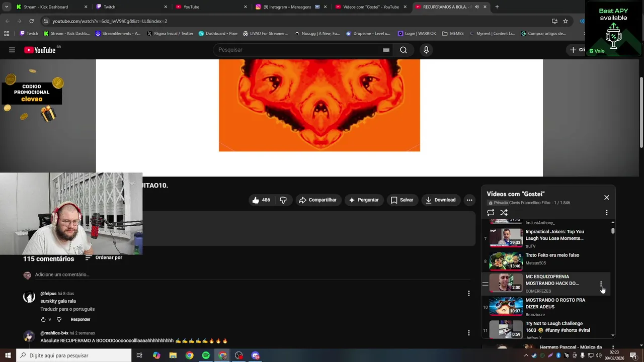Image resolution: width=644 pixels, height=362 pixels.
Task: Click the Download button
Action: coord(440,200)
